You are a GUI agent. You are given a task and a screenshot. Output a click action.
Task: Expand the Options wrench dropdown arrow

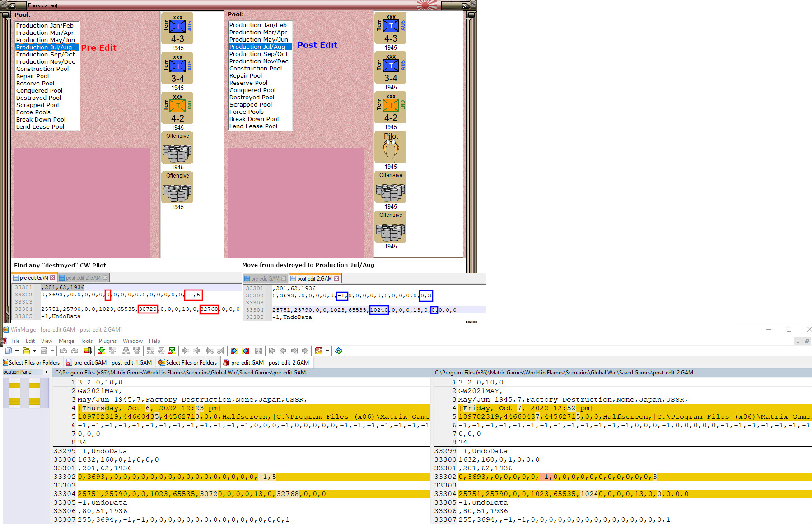[327, 351]
